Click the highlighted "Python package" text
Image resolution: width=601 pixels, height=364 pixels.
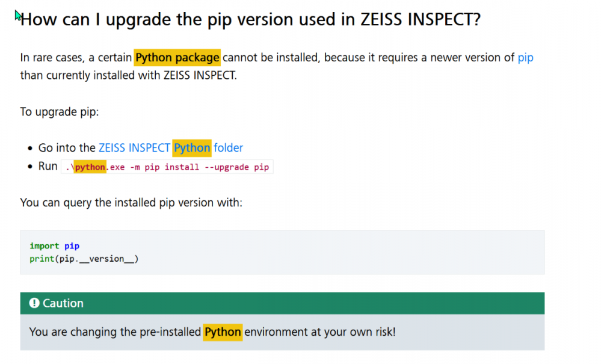[x=177, y=58]
